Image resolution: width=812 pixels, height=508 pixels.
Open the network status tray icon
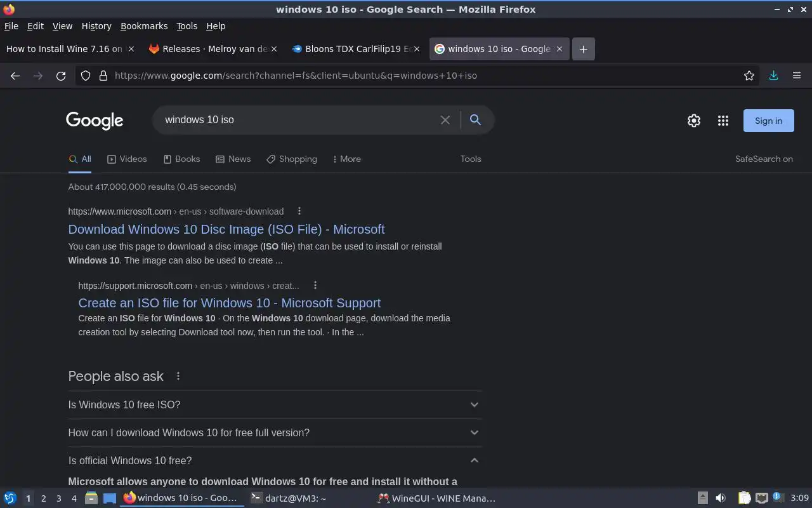coord(762,498)
